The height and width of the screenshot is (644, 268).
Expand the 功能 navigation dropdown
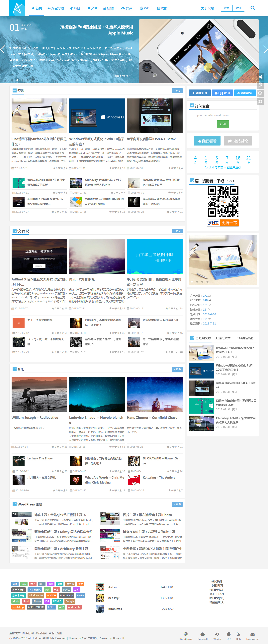(x=163, y=8)
